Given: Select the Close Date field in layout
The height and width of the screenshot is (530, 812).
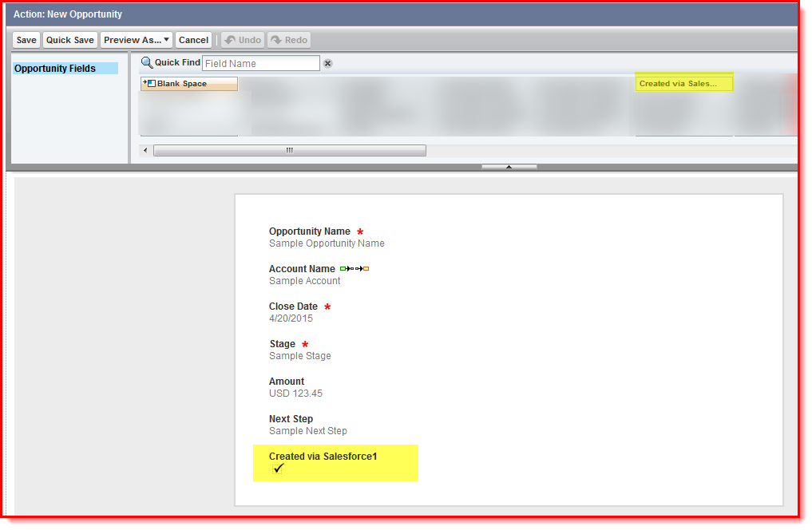Looking at the screenshot, I should (293, 307).
